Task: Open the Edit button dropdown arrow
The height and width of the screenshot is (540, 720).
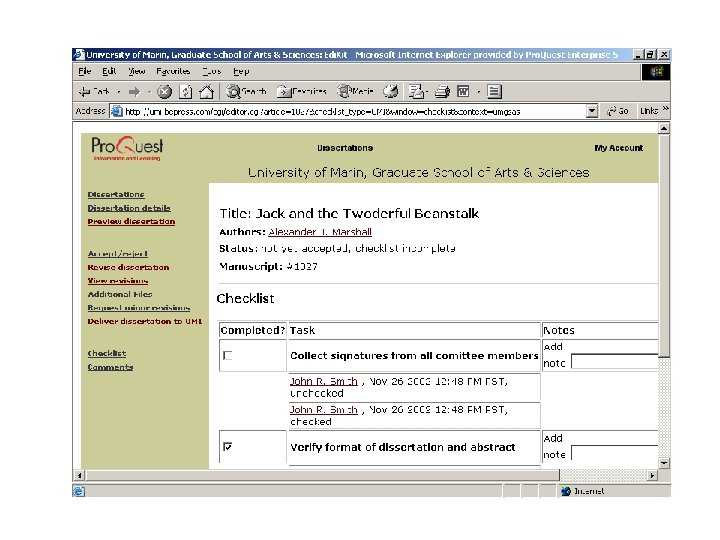Action: click(478, 92)
